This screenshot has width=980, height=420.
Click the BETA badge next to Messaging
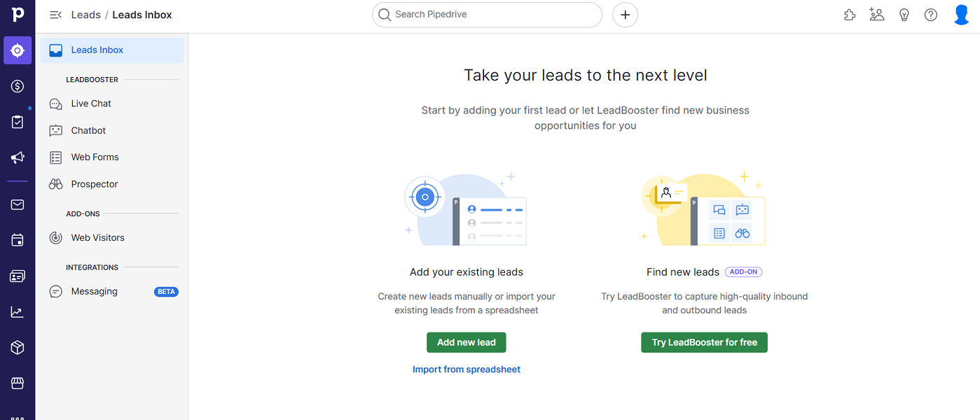coord(166,292)
